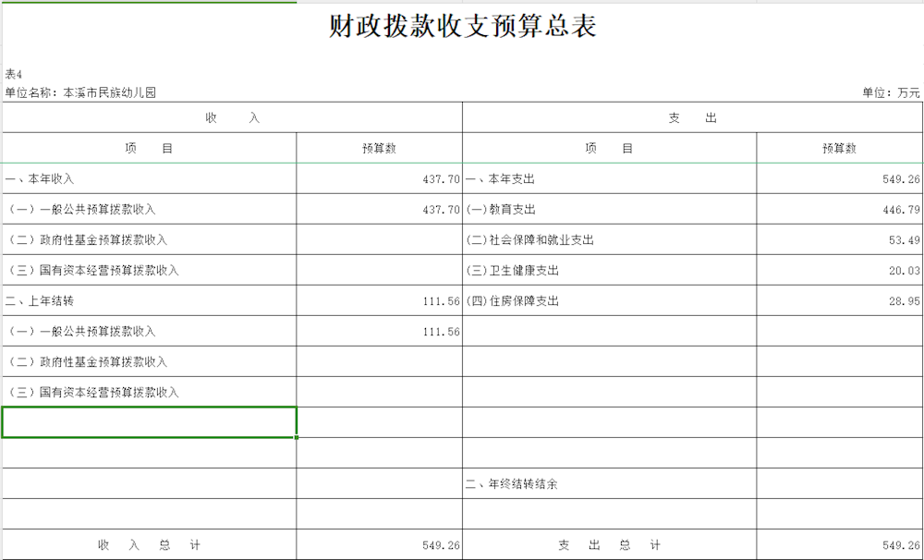
Task: Select the 549.26 total beside 支出总计
Action: pos(839,544)
